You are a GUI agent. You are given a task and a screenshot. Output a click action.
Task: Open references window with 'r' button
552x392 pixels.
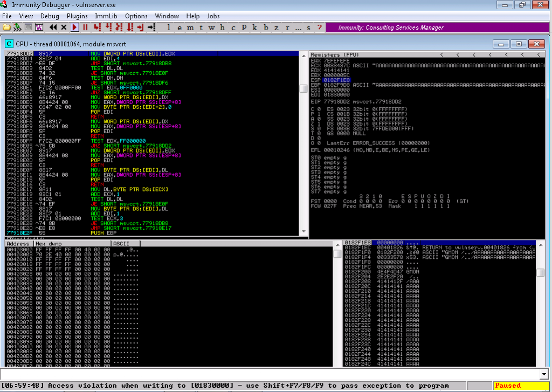tap(287, 27)
